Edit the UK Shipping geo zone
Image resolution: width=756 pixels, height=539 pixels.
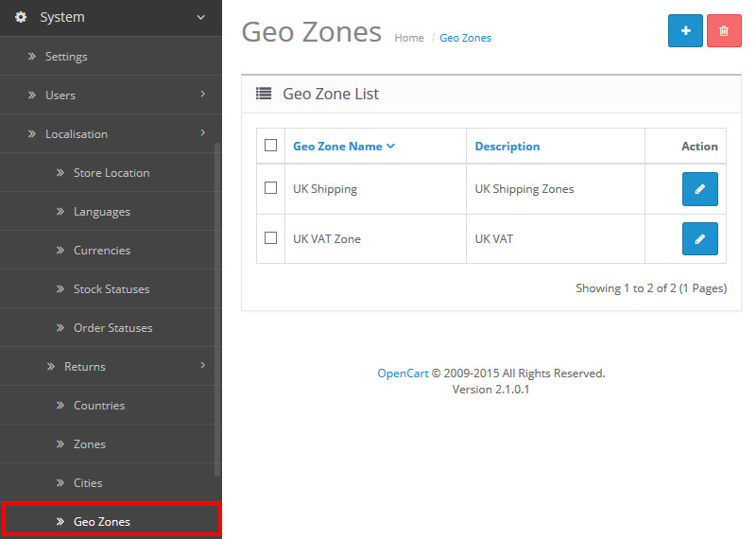coord(699,189)
